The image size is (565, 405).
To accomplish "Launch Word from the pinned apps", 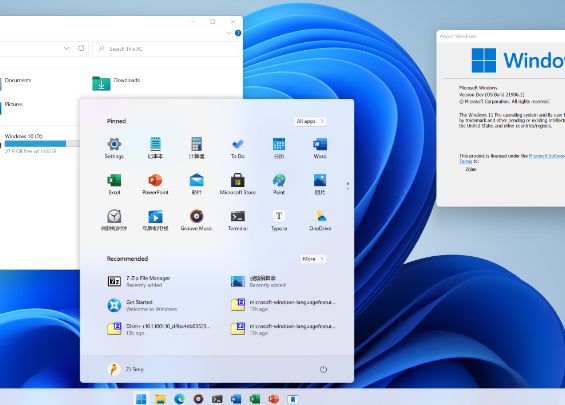I will 320,148.
